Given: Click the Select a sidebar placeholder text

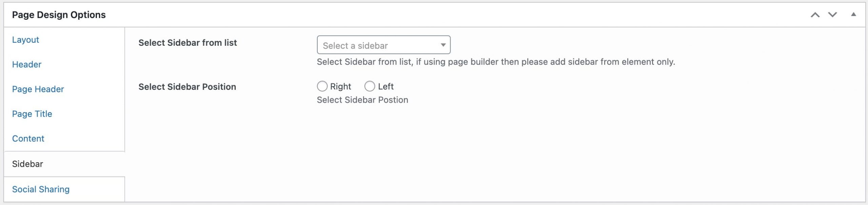Looking at the screenshot, I should pyautogui.click(x=355, y=45).
